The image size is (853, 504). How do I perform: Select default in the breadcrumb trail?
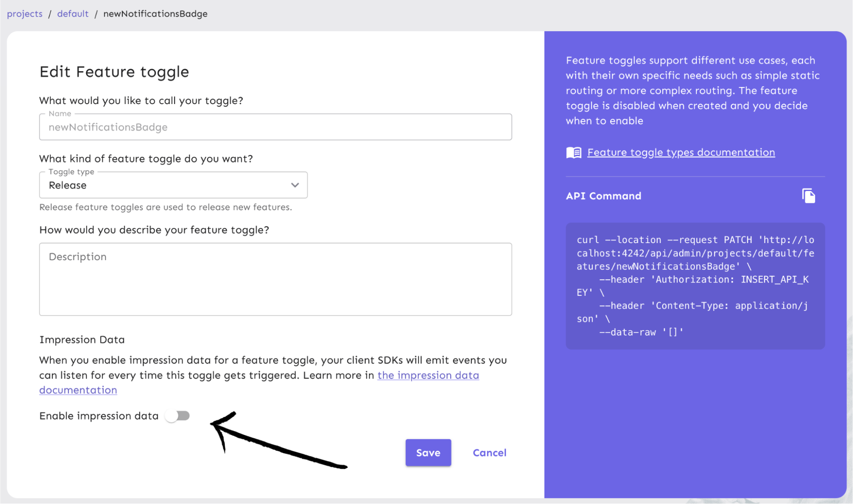[x=73, y=13]
